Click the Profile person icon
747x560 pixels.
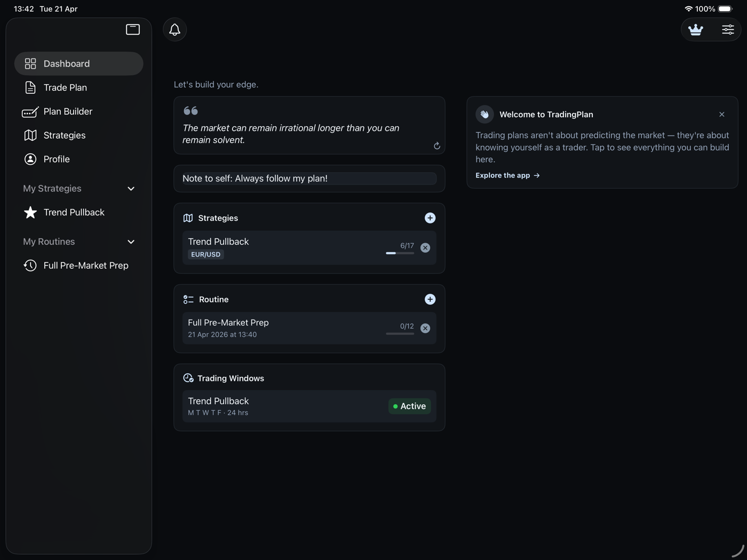click(x=30, y=159)
